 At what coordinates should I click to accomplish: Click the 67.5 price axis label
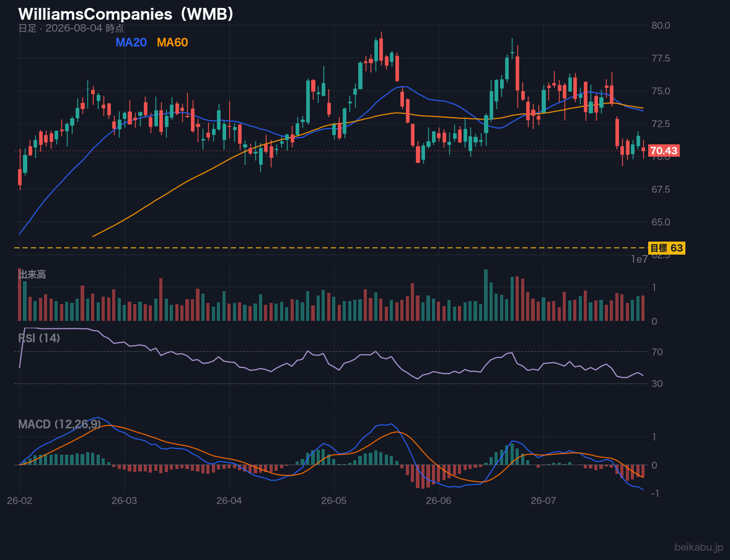pyautogui.click(x=661, y=190)
